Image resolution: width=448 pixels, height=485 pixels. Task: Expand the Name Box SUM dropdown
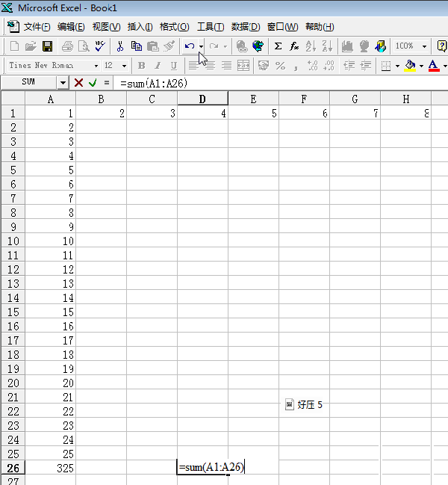coord(63,83)
